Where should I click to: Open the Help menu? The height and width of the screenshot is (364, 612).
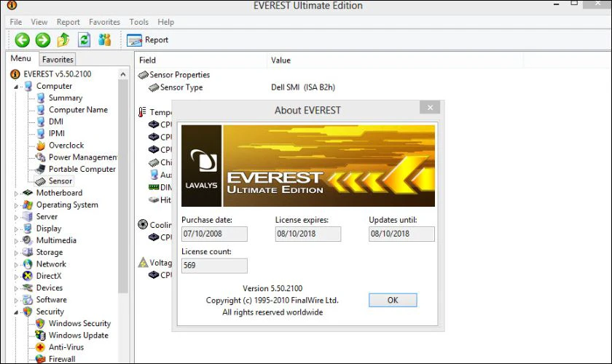click(166, 22)
